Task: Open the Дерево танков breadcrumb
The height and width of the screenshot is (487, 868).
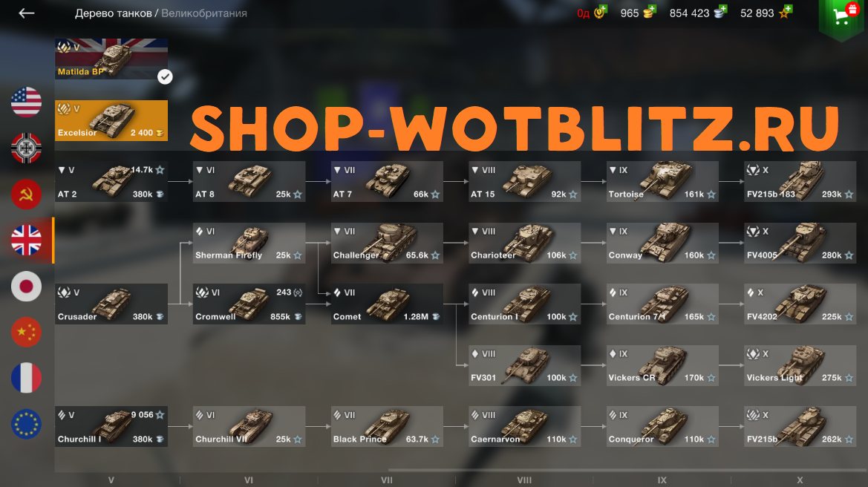Action: pos(113,13)
